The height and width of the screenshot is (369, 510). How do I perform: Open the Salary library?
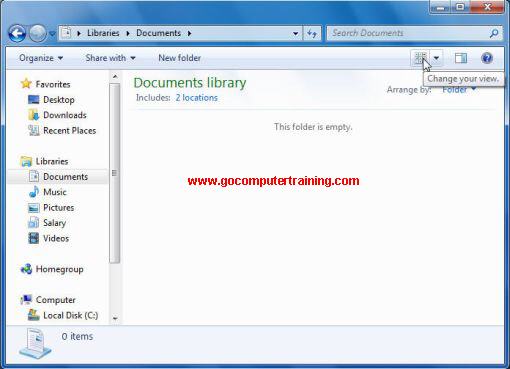pos(54,223)
